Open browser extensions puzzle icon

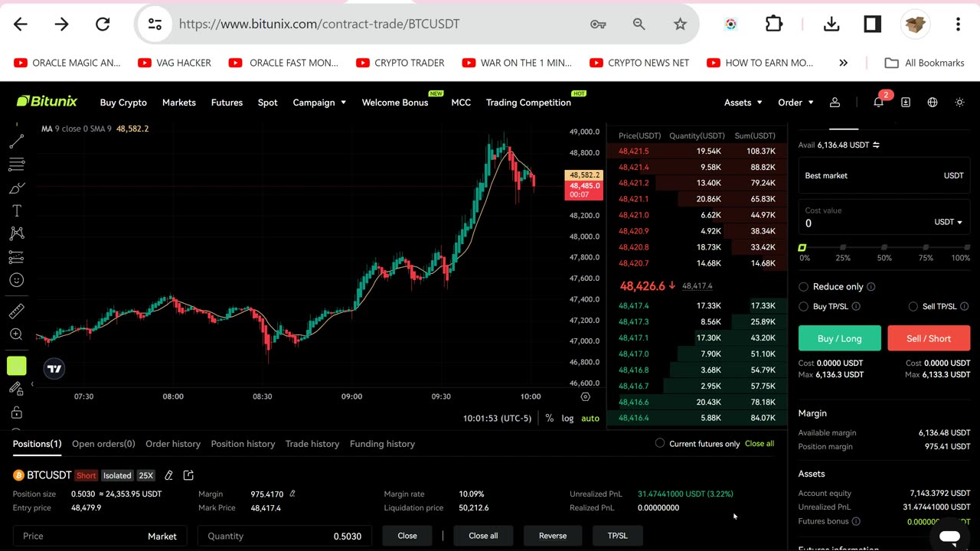pos(774,24)
